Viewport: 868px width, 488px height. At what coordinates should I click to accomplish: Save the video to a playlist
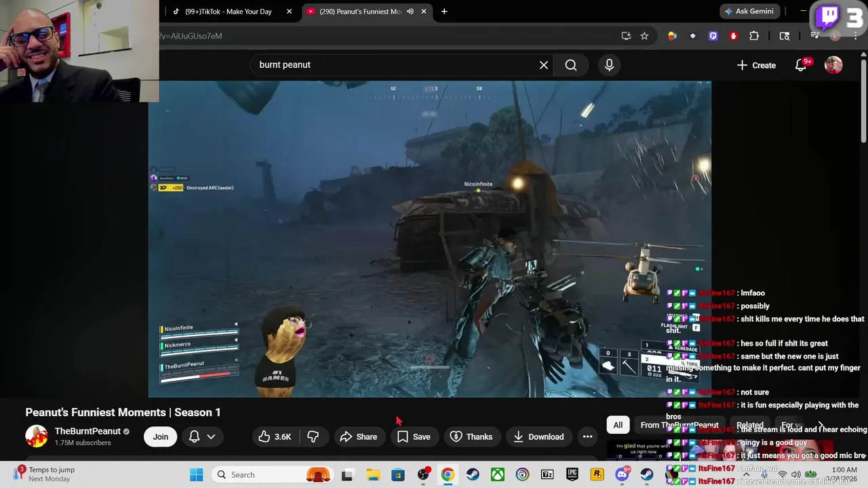point(414,436)
